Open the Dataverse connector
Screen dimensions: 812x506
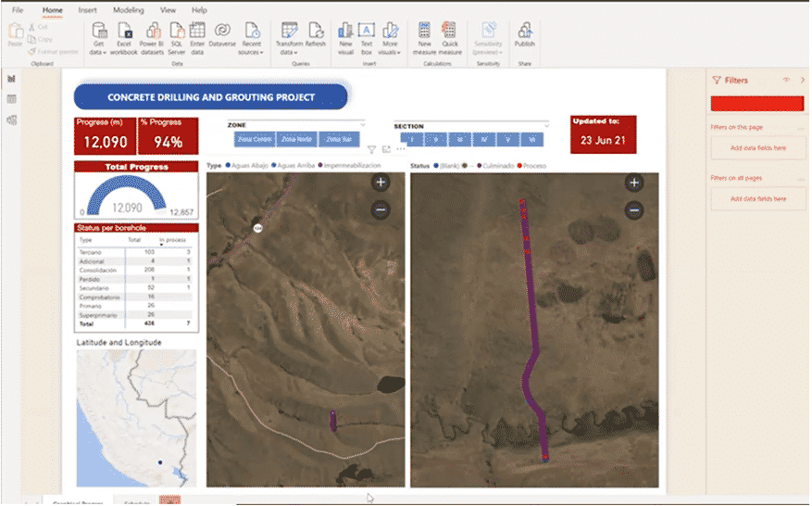[x=222, y=35]
